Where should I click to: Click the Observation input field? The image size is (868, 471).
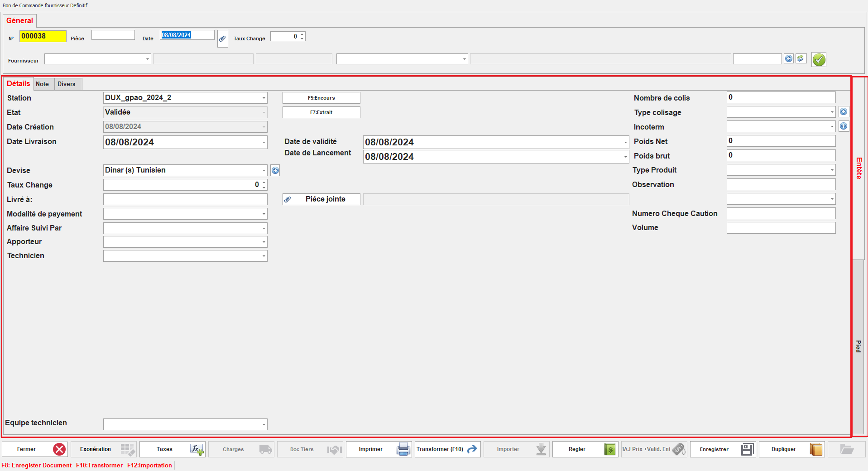click(x=781, y=184)
